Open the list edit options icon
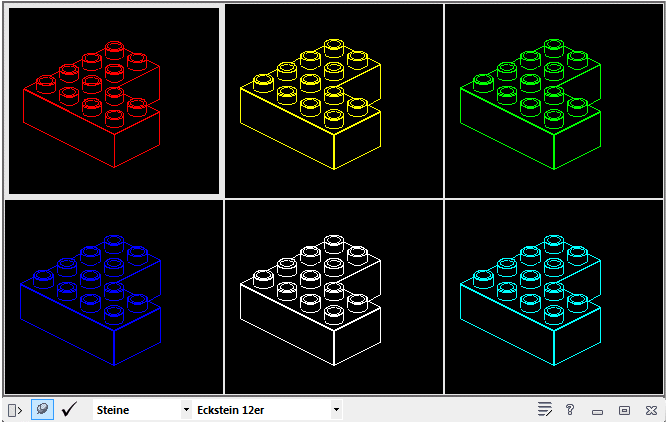 (545, 410)
